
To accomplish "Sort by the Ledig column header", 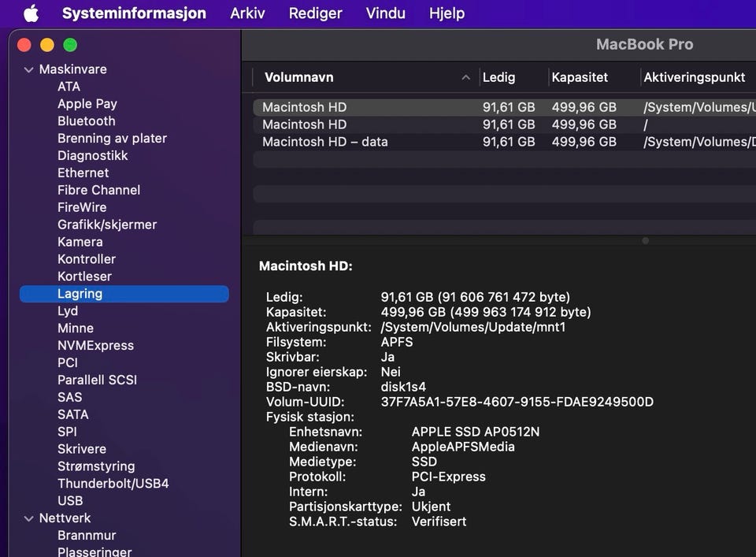I will coord(498,77).
